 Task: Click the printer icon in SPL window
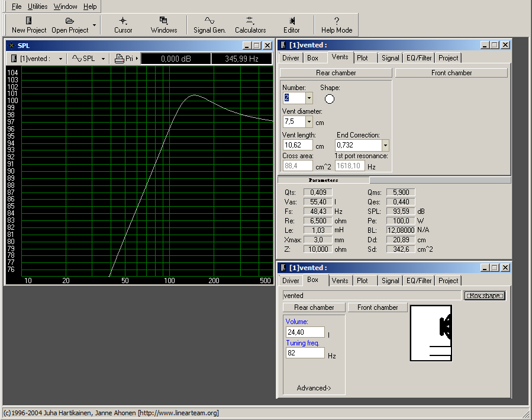point(119,59)
